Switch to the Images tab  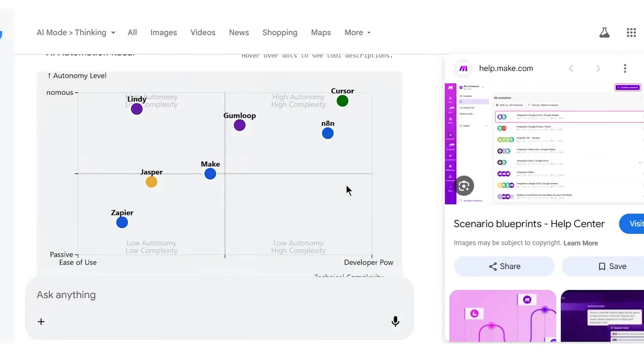tap(164, 33)
